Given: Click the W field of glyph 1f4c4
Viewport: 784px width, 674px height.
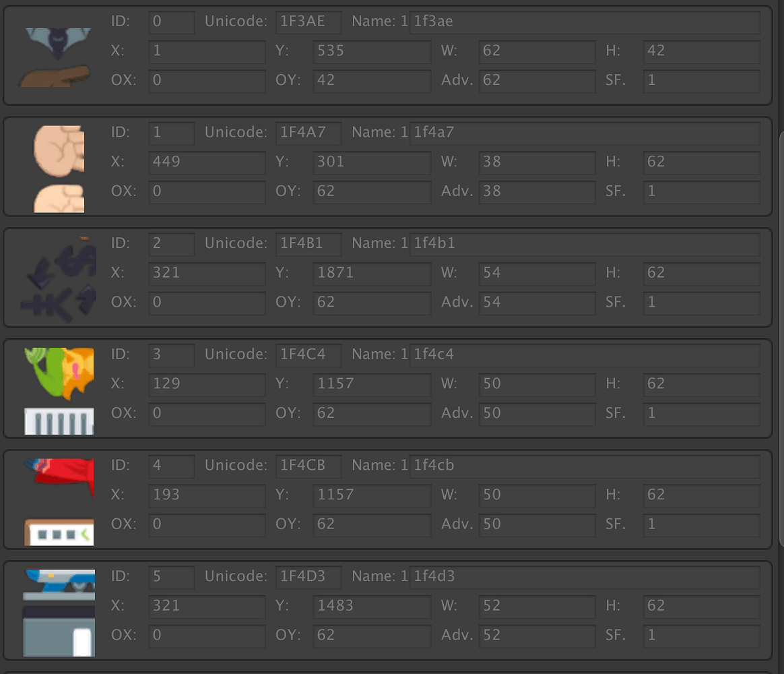Looking at the screenshot, I should (x=536, y=384).
